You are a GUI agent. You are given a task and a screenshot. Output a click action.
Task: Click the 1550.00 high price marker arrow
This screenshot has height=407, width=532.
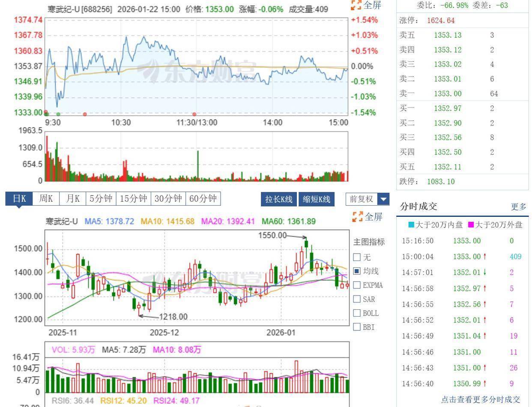coord(304,237)
